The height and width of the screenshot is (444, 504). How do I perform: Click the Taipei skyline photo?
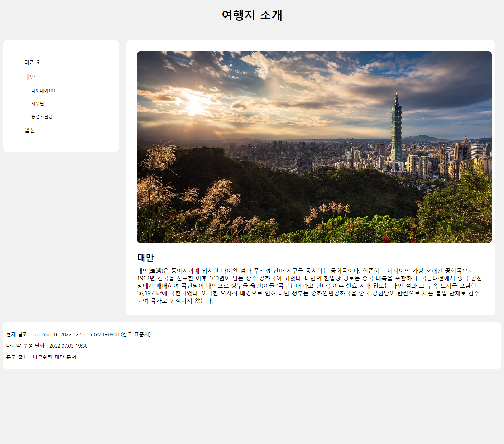(x=314, y=147)
